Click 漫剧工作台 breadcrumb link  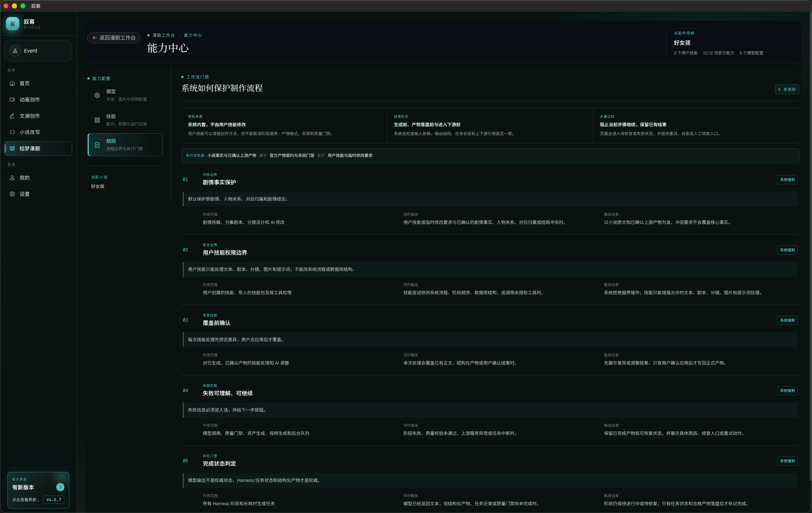(x=164, y=35)
